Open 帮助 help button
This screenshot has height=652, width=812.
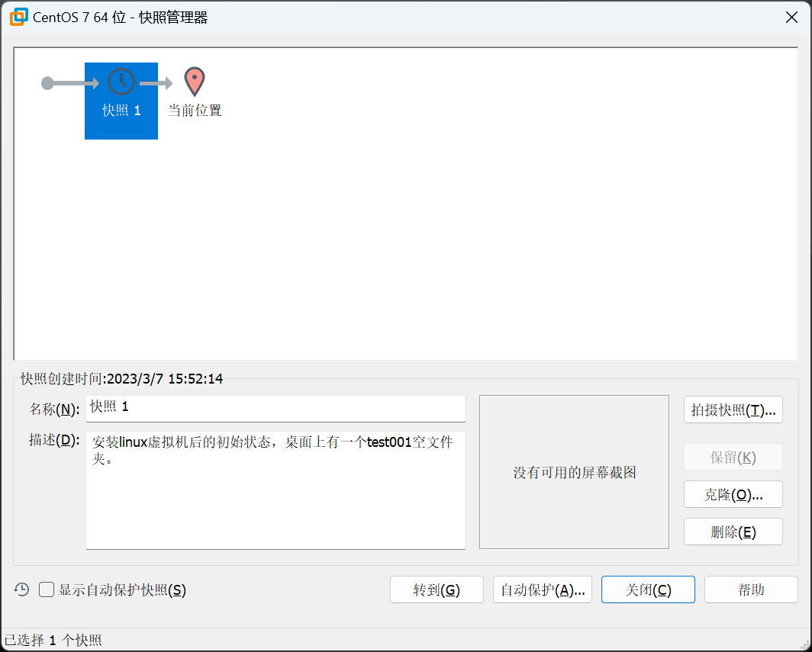coord(751,589)
